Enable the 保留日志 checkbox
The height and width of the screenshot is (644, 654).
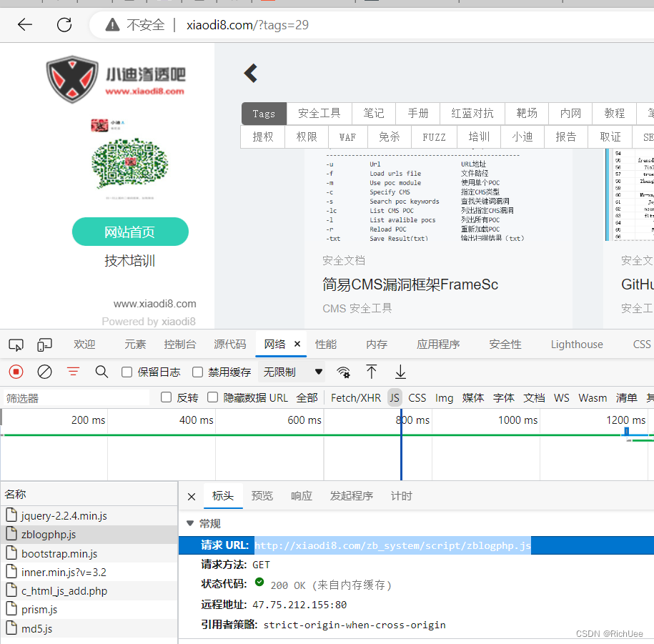126,372
